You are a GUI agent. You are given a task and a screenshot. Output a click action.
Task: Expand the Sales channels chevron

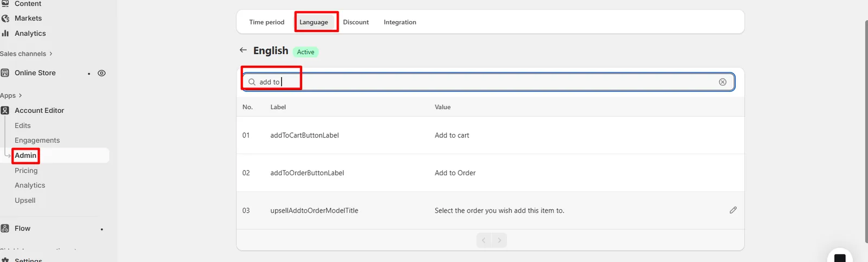(51, 54)
